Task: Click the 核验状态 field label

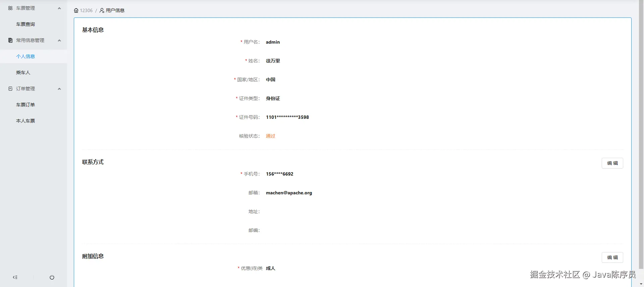Action: 249,136
